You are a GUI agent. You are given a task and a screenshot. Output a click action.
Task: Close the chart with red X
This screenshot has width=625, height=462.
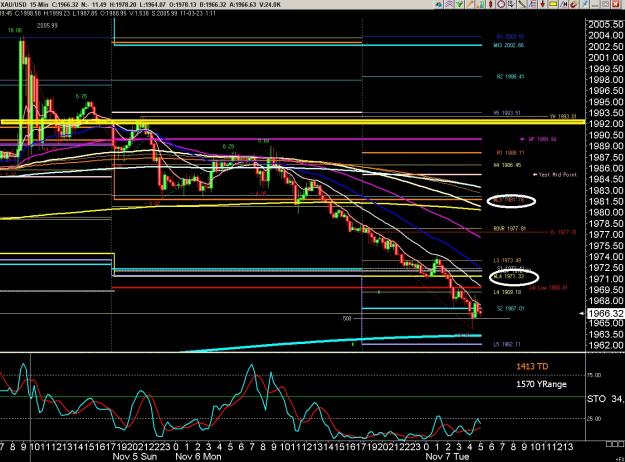pyautogui.click(x=616, y=4)
